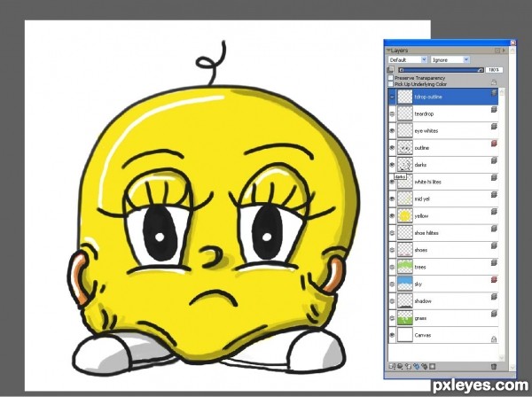The height and width of the screenshot is (397, 532).
Task: Hide the yellow layer
Action: point(392,216)
